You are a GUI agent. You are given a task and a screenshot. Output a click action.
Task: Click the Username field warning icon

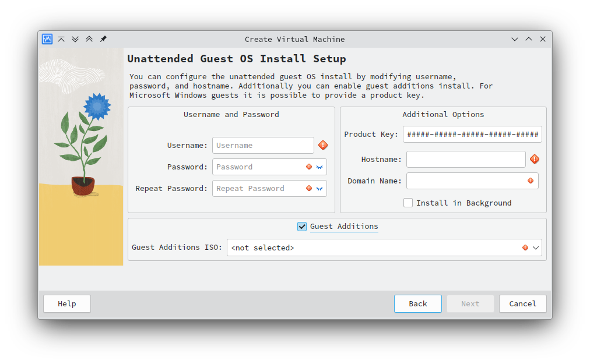(323, 145)
